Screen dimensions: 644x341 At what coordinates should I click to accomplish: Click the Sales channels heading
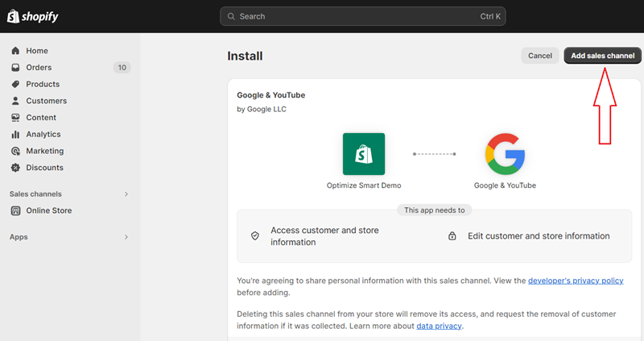pyautogui.click(x=35, y=194)
